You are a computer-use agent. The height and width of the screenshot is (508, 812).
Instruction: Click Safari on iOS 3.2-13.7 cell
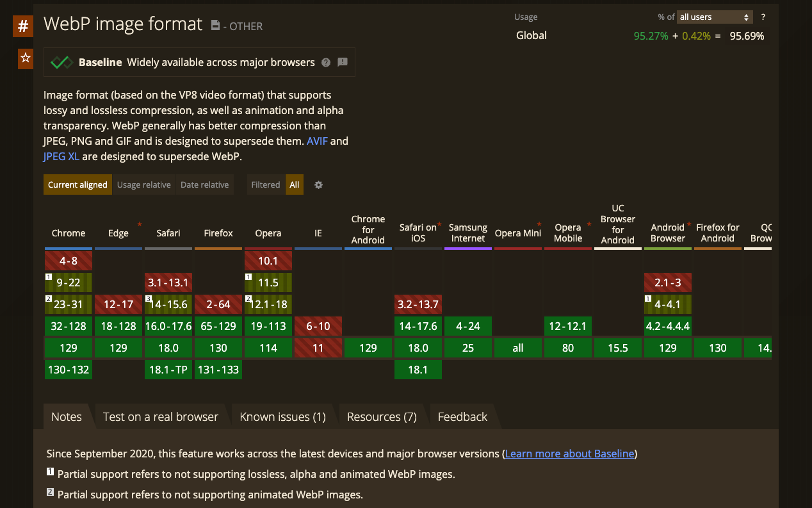pyautogui.click(x=418, y=304)
